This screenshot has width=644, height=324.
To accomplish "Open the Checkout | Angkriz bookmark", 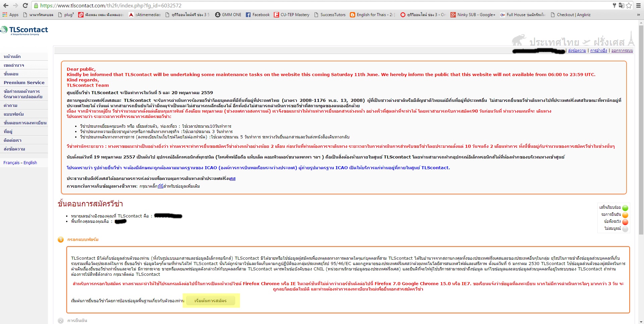I will (571, 15).
